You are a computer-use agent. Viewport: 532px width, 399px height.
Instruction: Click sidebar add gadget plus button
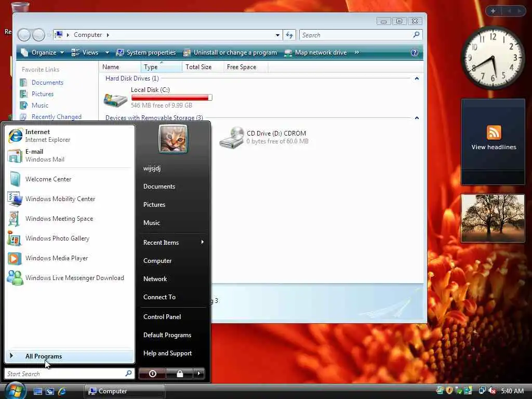point(493,11)
